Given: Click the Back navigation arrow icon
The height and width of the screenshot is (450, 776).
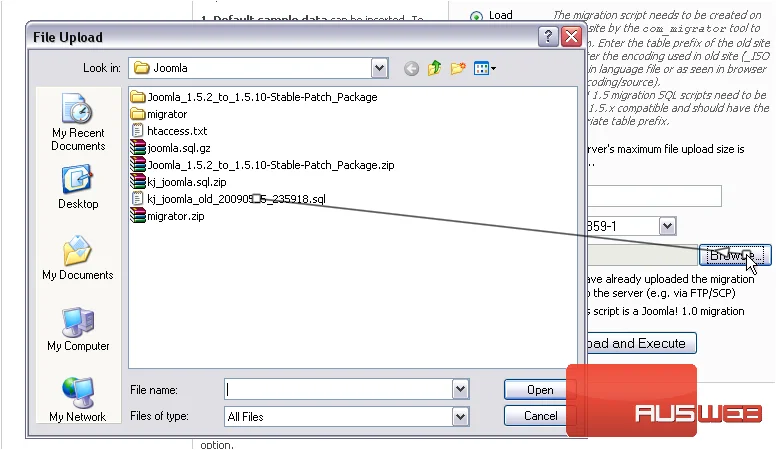Looking at the screenshot, I should pyautogui.click(x=411, y=68).
